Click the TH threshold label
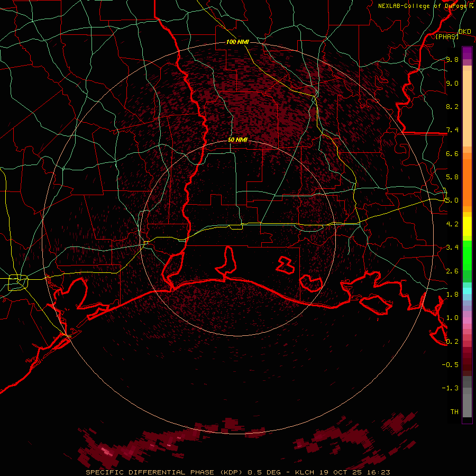The image size is (476, 476). click(x=454, y=412)
